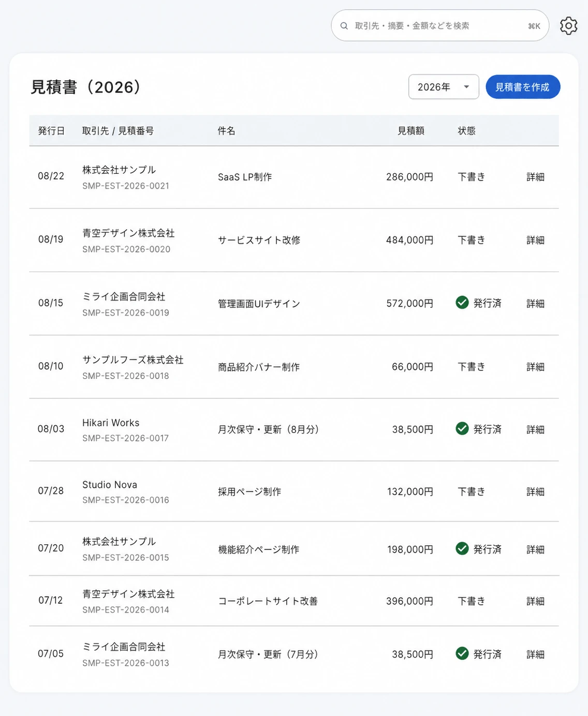This screenshot has height=716, width=588.
Task: Click the magnifier icon in search bar
Action: coord(344,26)
